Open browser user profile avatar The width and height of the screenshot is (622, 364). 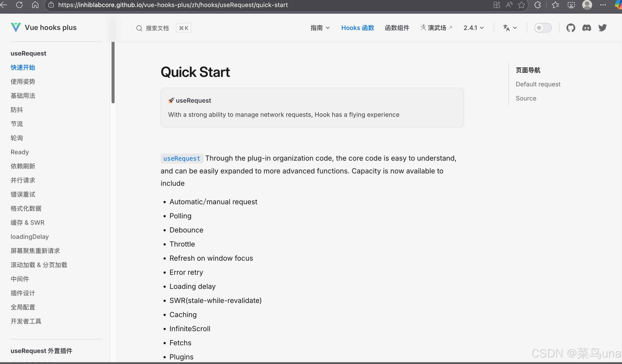(587, 5)
